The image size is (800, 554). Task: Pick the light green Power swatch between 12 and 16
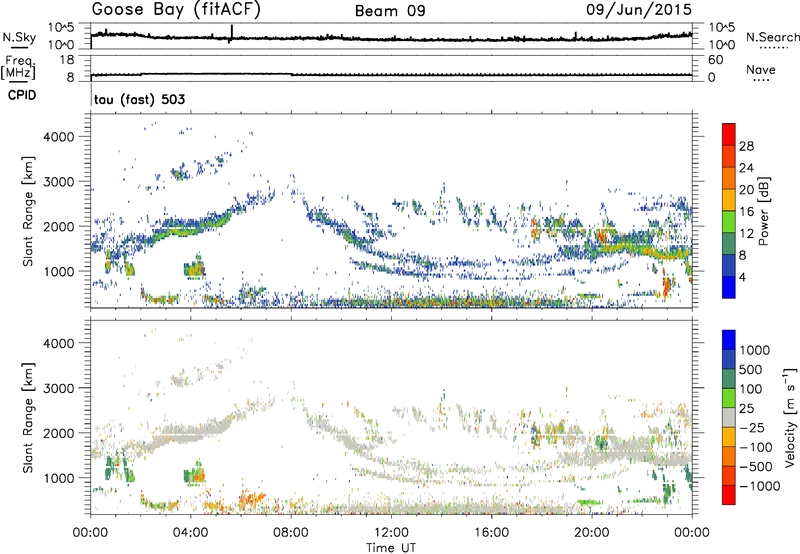[729, 221]
